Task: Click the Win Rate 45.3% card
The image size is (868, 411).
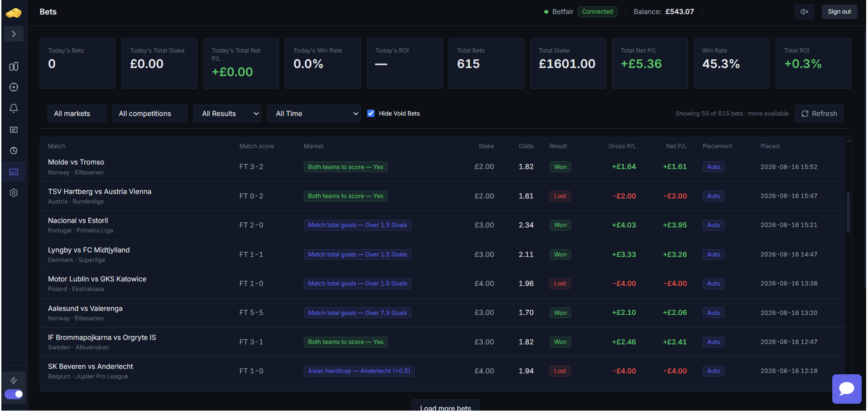Action: (731, 63)
